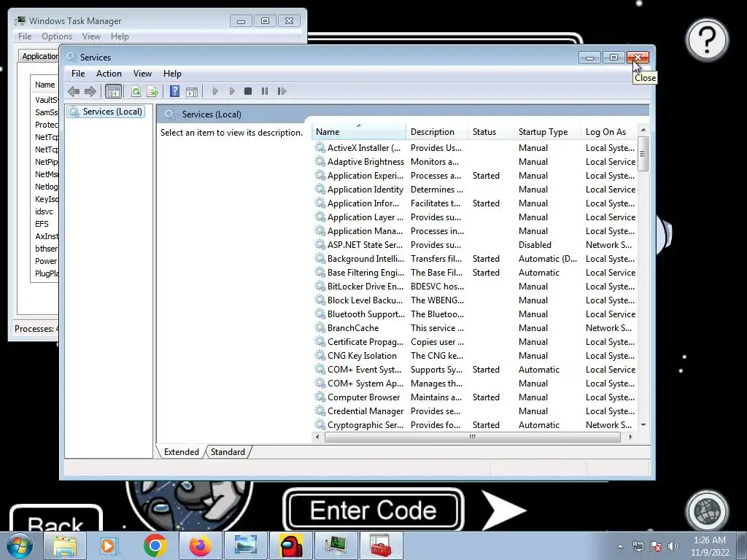747x560 pixels.
Task: Open the File menu in Task Manager
Action: click(25, 36)
